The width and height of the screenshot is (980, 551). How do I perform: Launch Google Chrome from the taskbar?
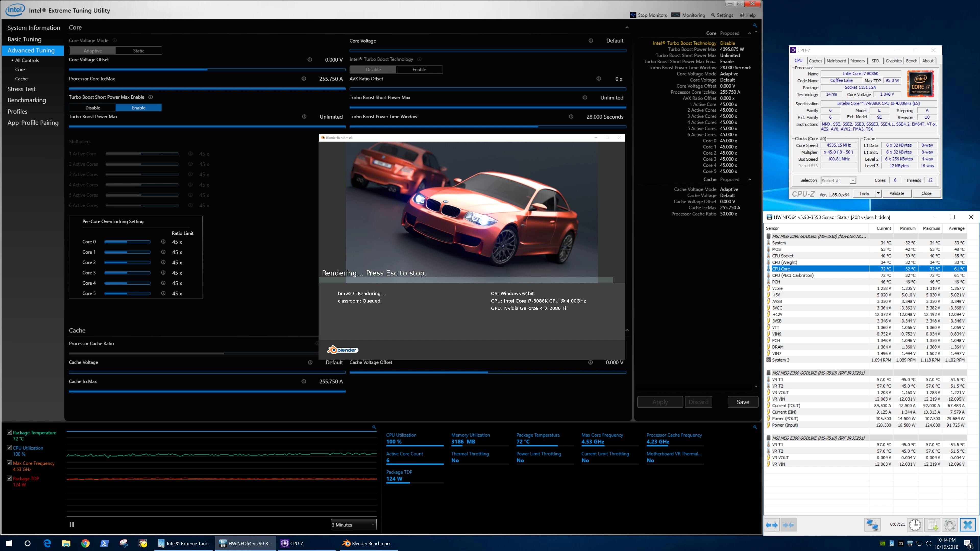point(85,543)
